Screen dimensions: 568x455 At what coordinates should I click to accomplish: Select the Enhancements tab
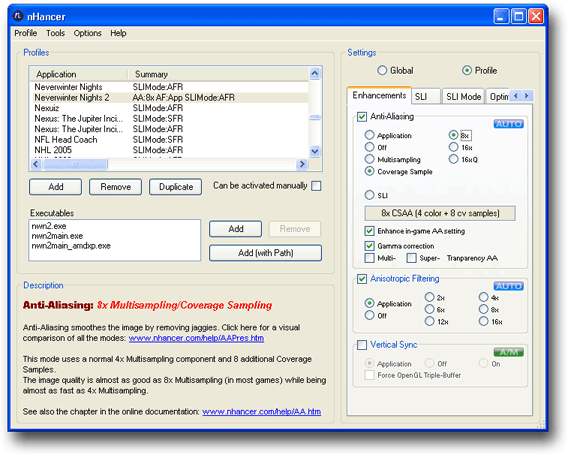pyautogui.click(x=379, y=95)
